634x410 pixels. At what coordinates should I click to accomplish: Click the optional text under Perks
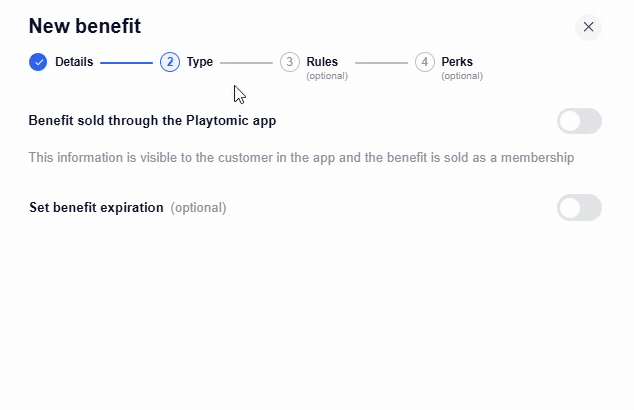pyautogui.click(x=462, y=76)
